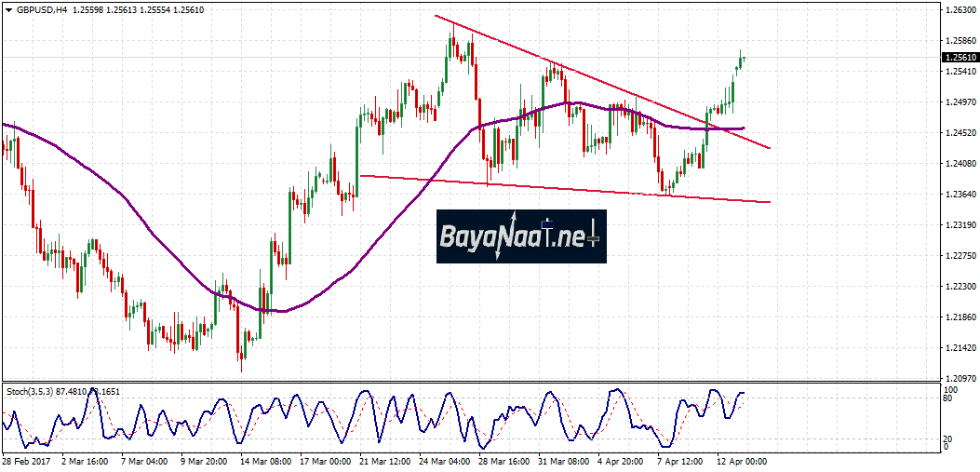Click the 28 Feb 2017 date label

coord(26,461)
